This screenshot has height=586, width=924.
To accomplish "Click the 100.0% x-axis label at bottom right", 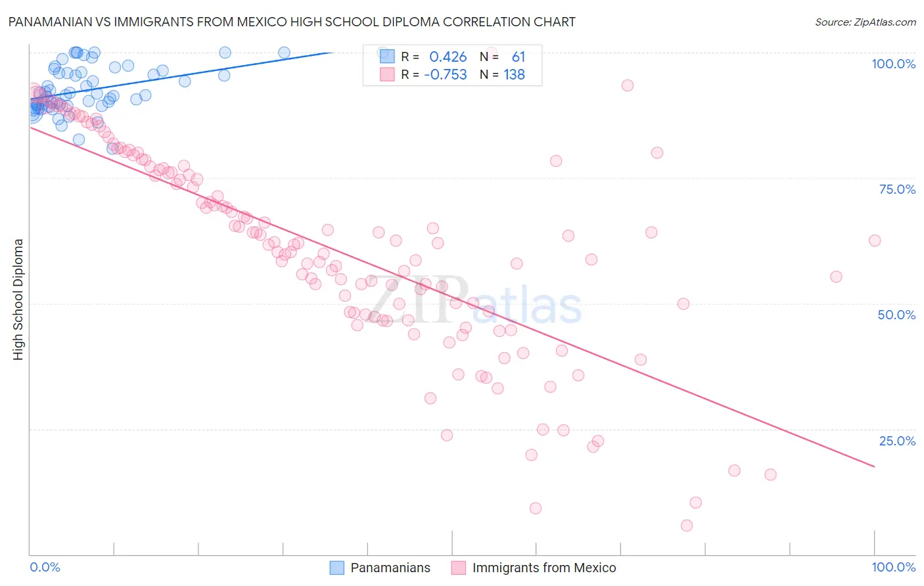I will pyautogui.click(x=894, y=567).
